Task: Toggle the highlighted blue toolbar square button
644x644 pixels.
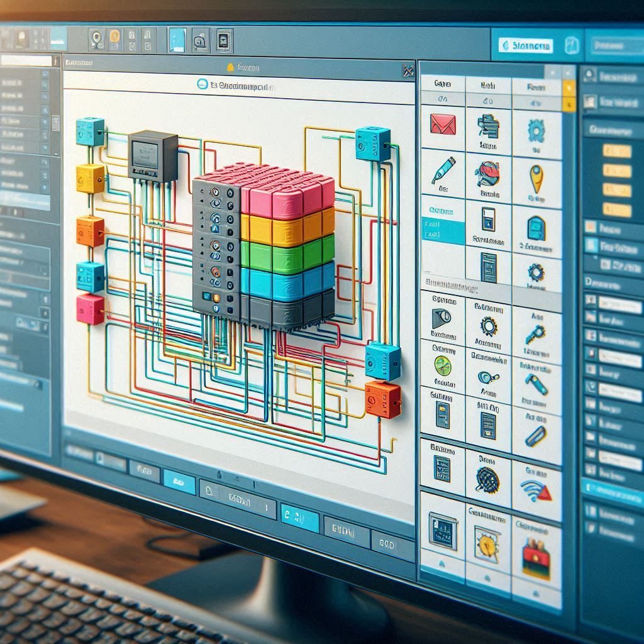Action: 177,40
